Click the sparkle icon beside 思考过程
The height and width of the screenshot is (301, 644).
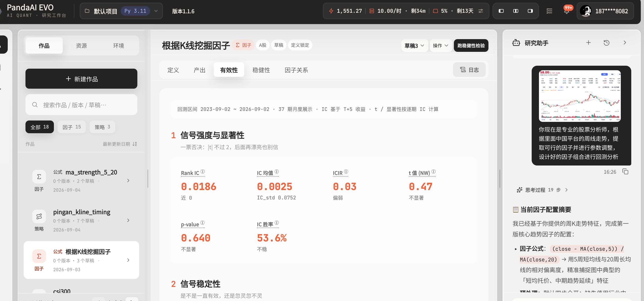(520, 190)
